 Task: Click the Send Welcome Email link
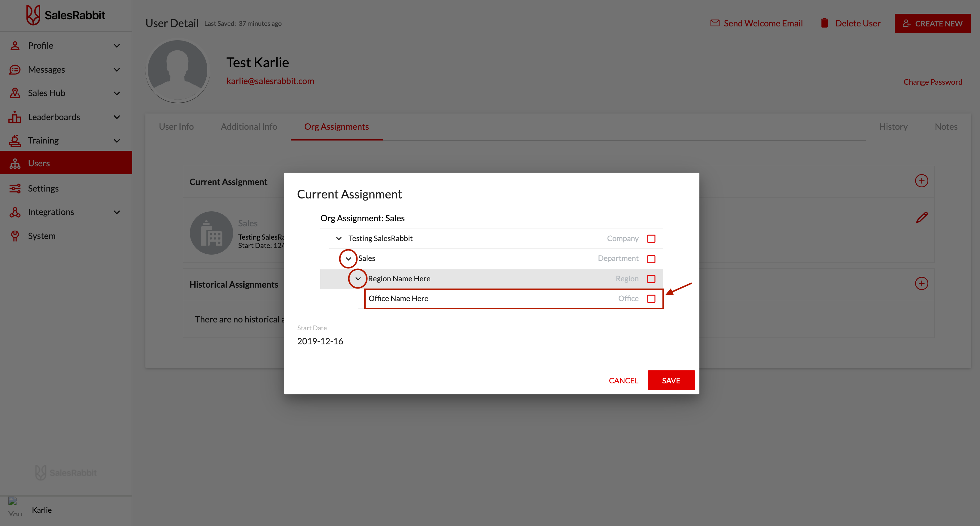(x=763, y=23)
